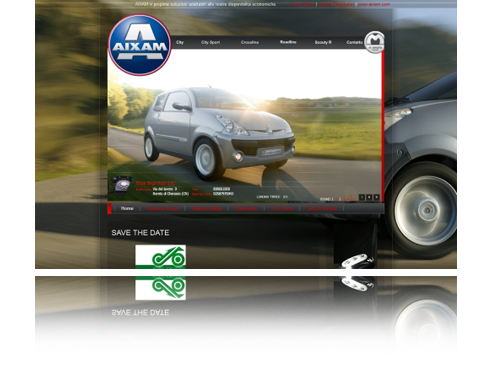Open the City Sport model tab

point(210,42)
